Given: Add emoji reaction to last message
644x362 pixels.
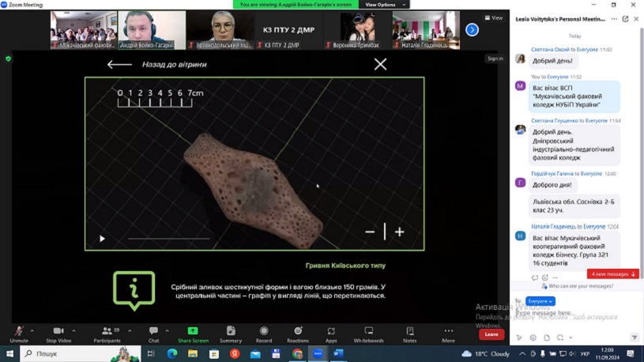Looking at the screenshot, I should [545, 277].
